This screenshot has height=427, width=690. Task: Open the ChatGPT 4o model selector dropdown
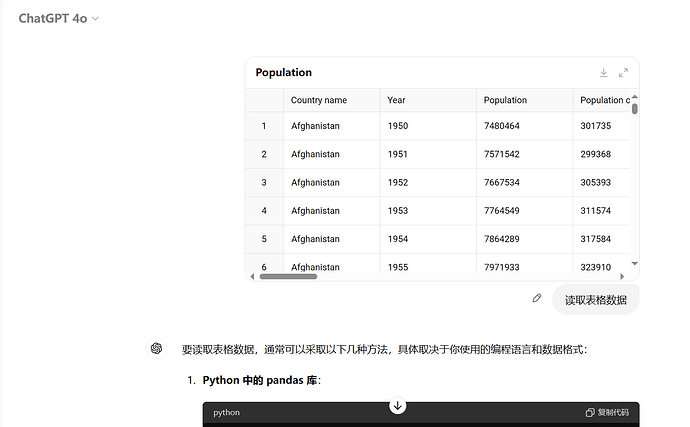[x=59, y=18]
